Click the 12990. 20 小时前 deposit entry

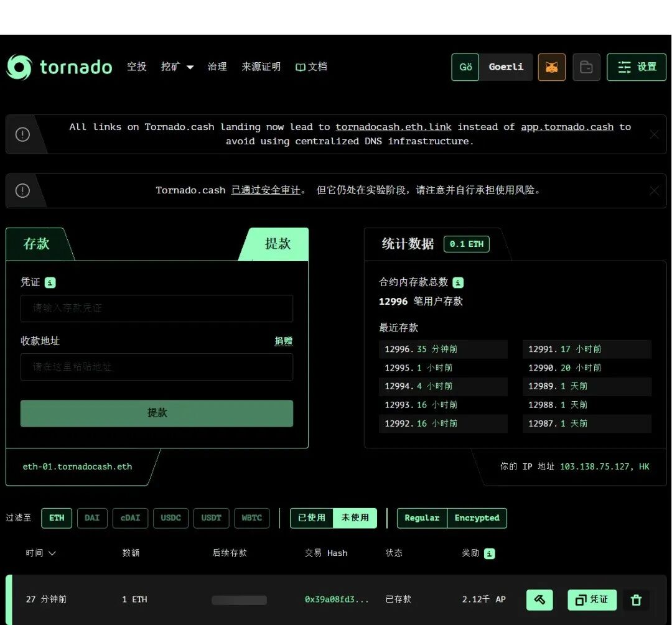pyautogui.click(x=587, y=368)
